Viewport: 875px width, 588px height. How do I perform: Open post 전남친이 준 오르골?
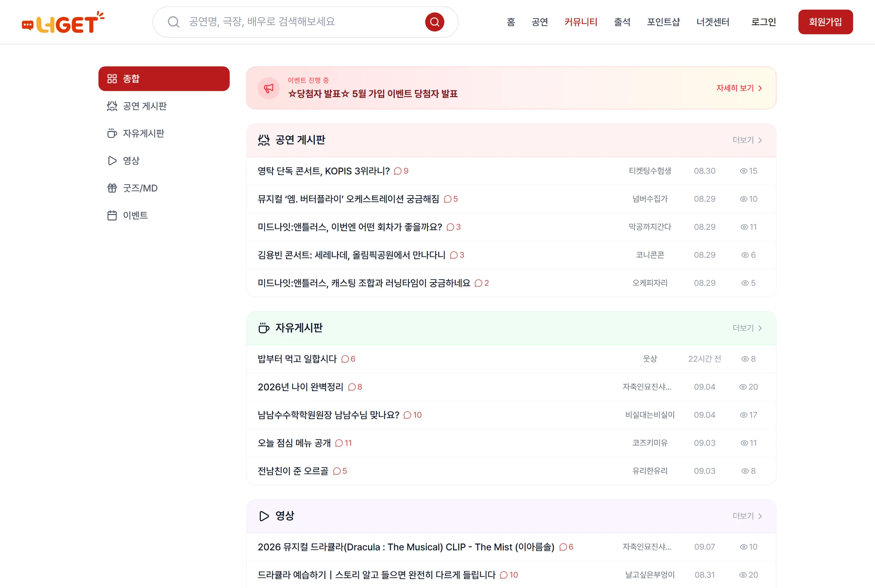pos(292,471)
